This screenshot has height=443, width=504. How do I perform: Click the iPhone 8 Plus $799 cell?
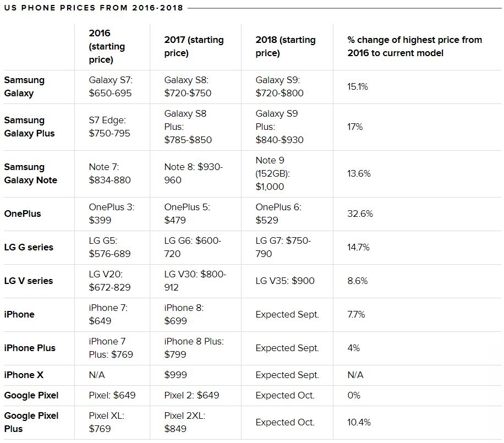(x=194, y=348)
